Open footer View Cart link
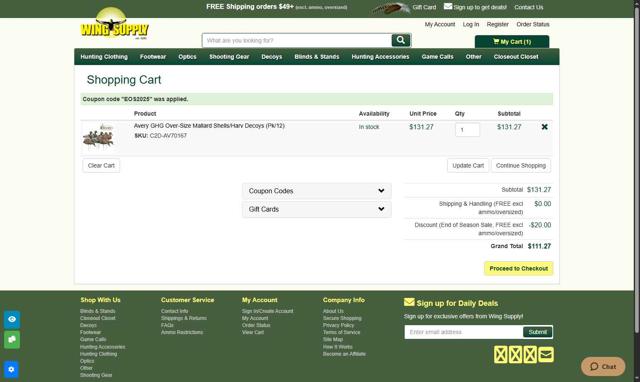 click(x=253, y=332)
